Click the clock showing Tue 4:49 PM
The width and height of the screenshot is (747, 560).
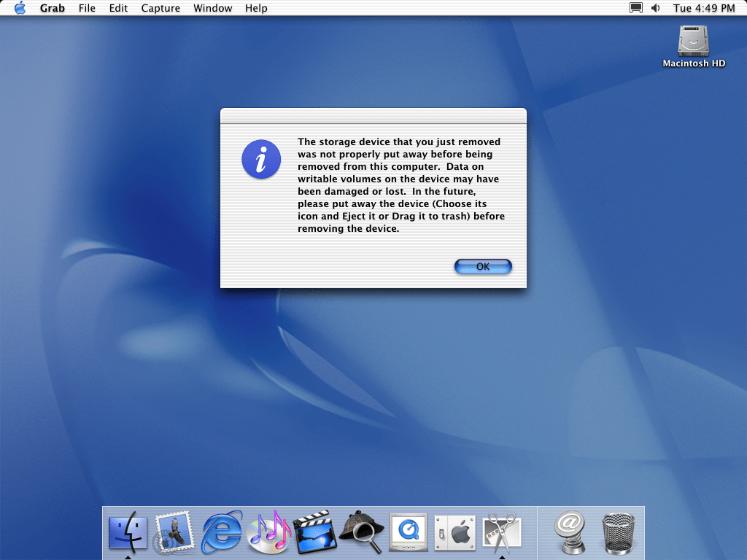(704, 8)
